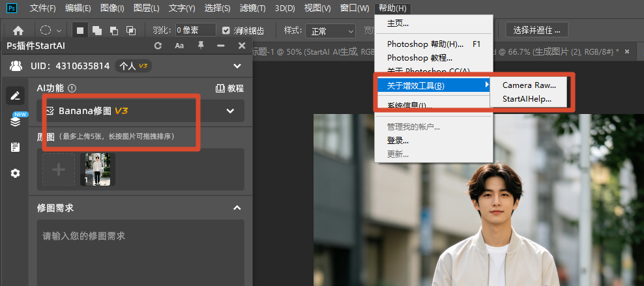This screenshot has height=286, width=644.
Task: Choose the Add to Selection mode icon
Action: (x=97, y=31)
